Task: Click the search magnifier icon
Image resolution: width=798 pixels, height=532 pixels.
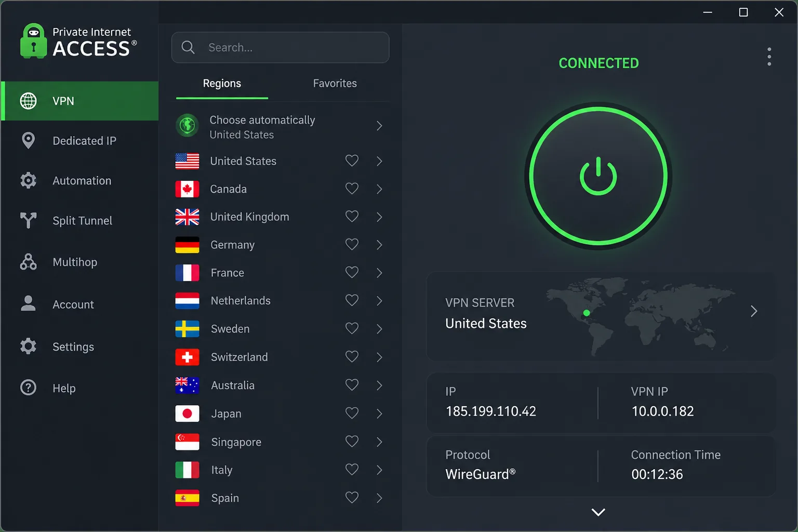Action: [188, 48]
